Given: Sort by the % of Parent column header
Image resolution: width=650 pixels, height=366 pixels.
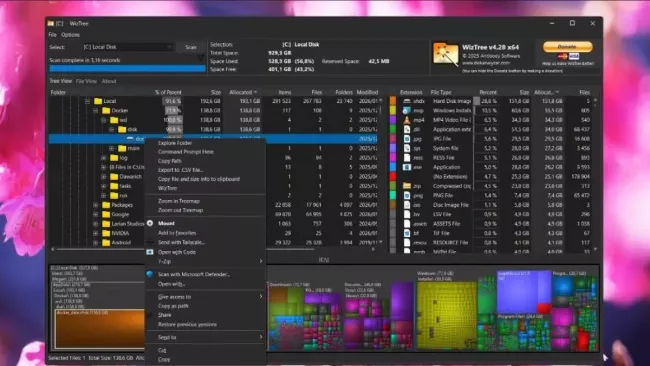Looking at the screenshot, I should click(x=167, y=92).
